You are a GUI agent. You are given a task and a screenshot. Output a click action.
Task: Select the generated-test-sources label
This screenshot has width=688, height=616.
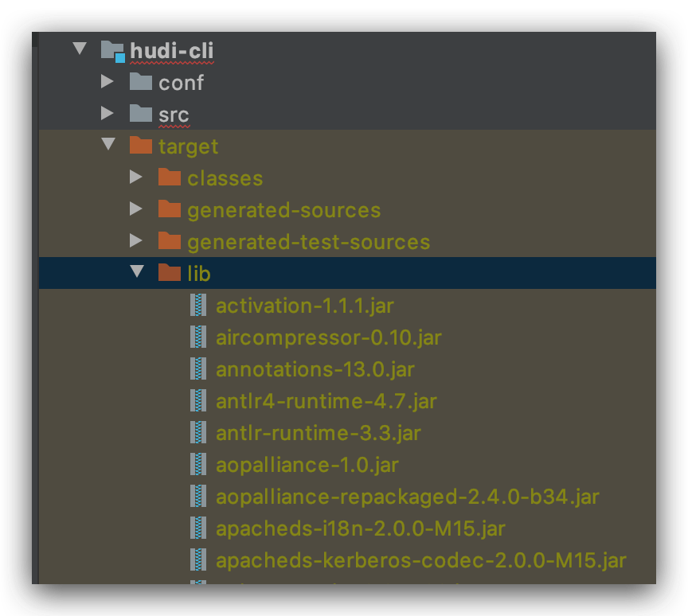308,243
